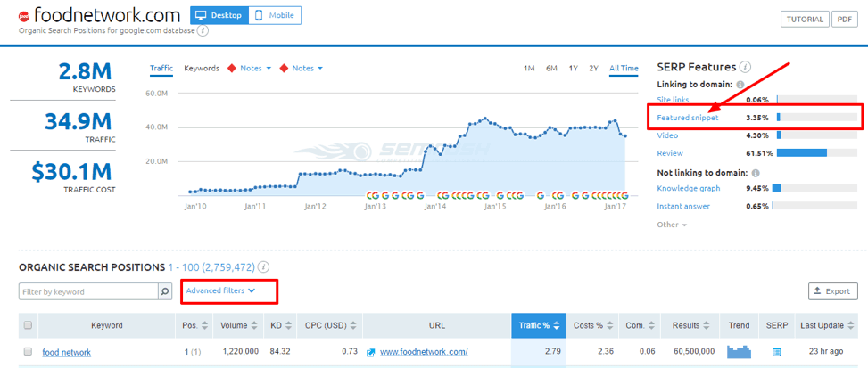This screenshot has width=868, height=368.
Task: Click the 34.9M Traffic figure
Action: point(79,121)
